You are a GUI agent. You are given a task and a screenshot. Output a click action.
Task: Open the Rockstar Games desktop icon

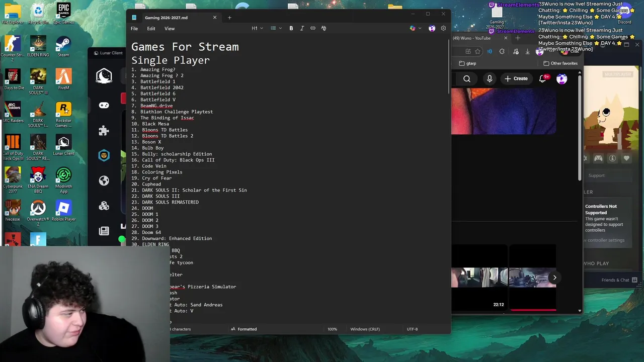click(x=63, y=114)
